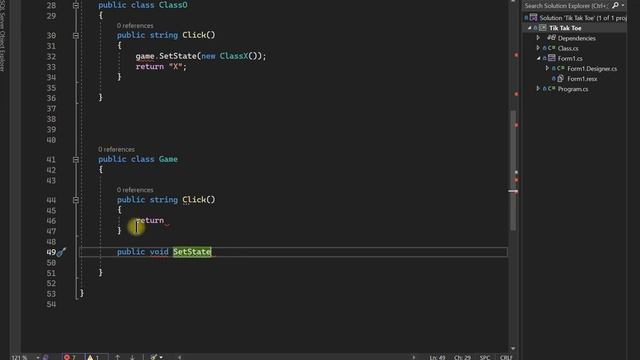Open the search options dropdown in Solution Explorer

coord(623,5)
